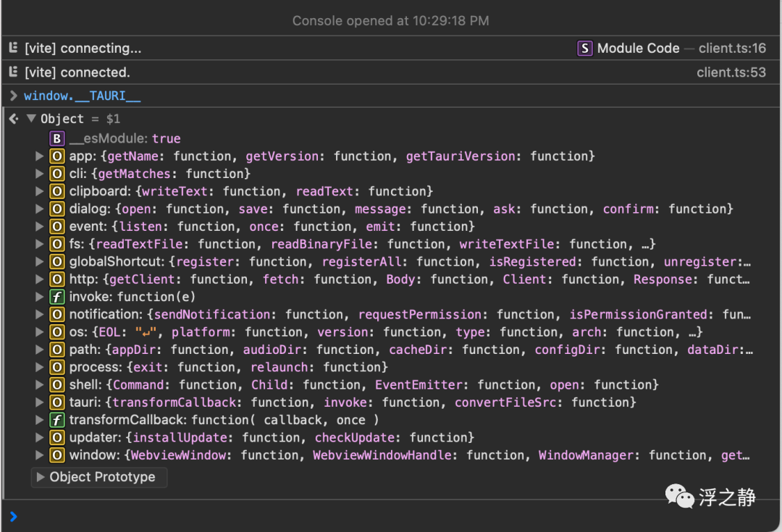
Task: Click the object icon next to clipboard
Action: point(57,192)
